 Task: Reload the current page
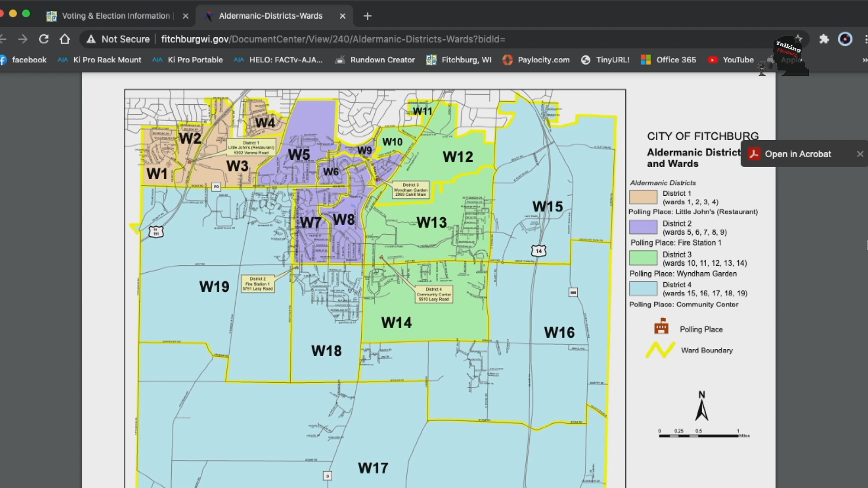click(44, 39)
